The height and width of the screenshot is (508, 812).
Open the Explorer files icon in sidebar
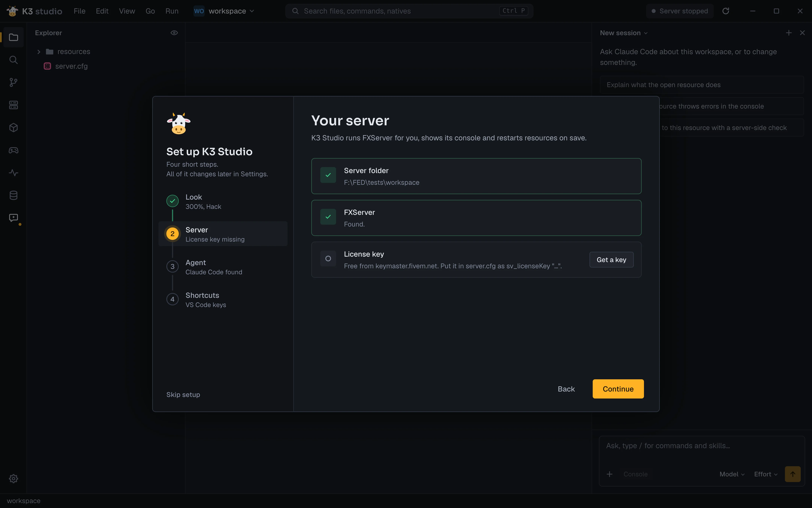pyautogui.click(x=13, y=37)
